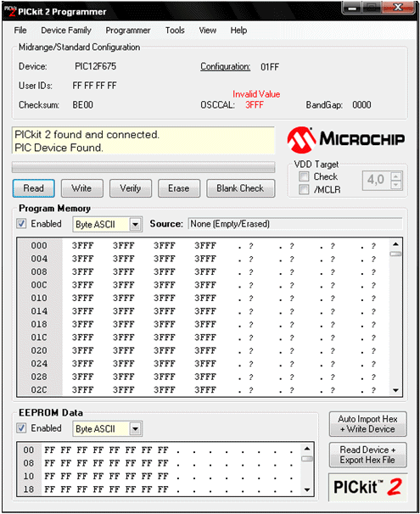Viewport: 420px width, 514px height.
Task: Click the PICkit 2 title bar icon
Action: pyautogui.click(x=10, y=11)
